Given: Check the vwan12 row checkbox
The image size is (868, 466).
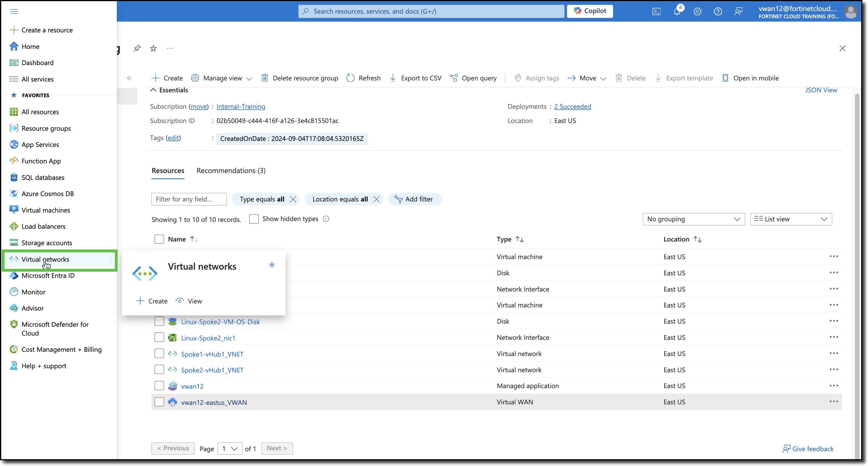Looking at the screenshot, I should pyautogui.click(x=159, y=386).
